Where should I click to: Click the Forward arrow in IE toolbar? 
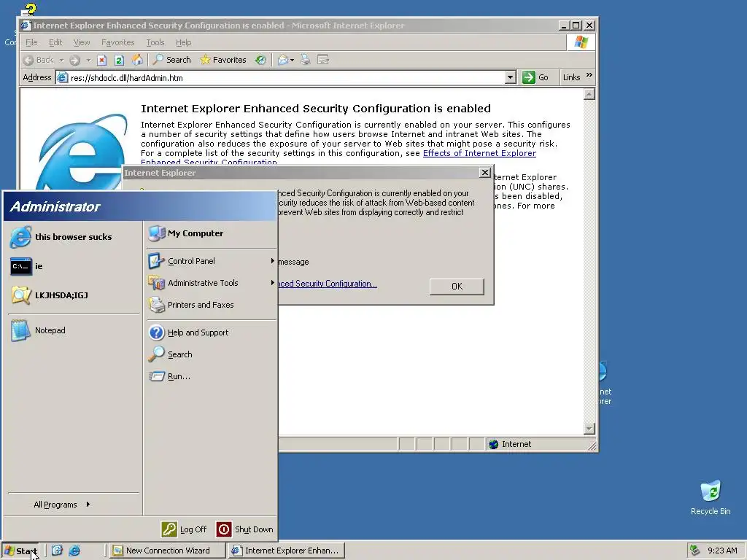click(x=74, y=60)
